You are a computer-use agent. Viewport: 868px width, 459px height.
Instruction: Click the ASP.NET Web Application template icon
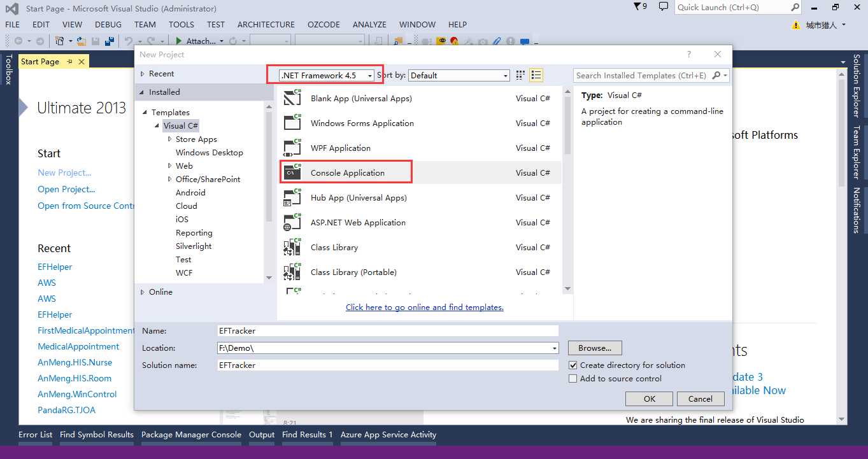click(x=292, y=222)
